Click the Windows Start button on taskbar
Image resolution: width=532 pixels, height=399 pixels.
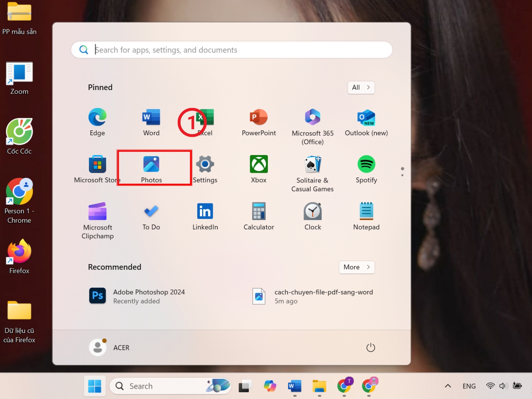click(x=95, y=386)
